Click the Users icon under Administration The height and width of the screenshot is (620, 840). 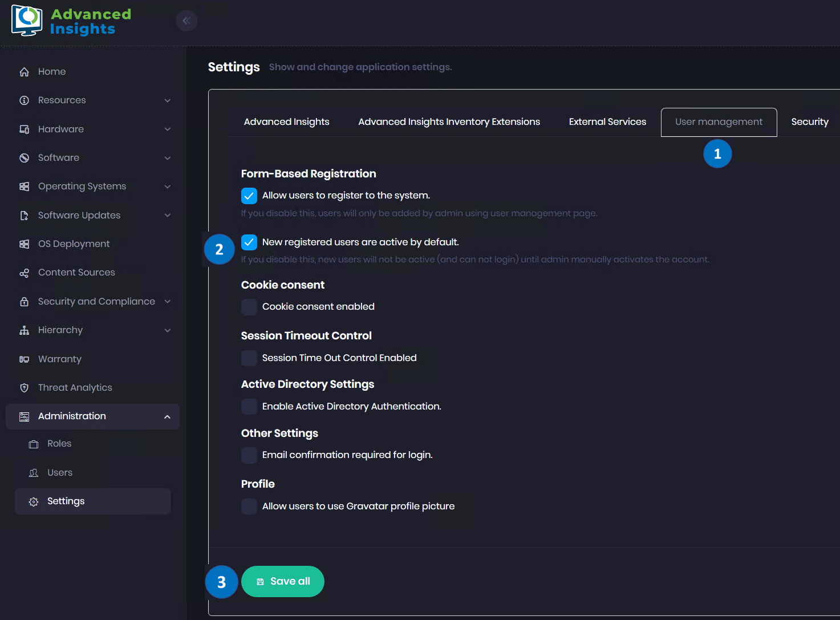click(x=34, y=473)
